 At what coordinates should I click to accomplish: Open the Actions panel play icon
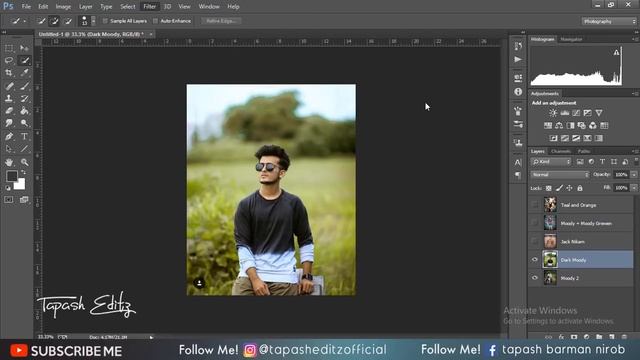(518, 60)
